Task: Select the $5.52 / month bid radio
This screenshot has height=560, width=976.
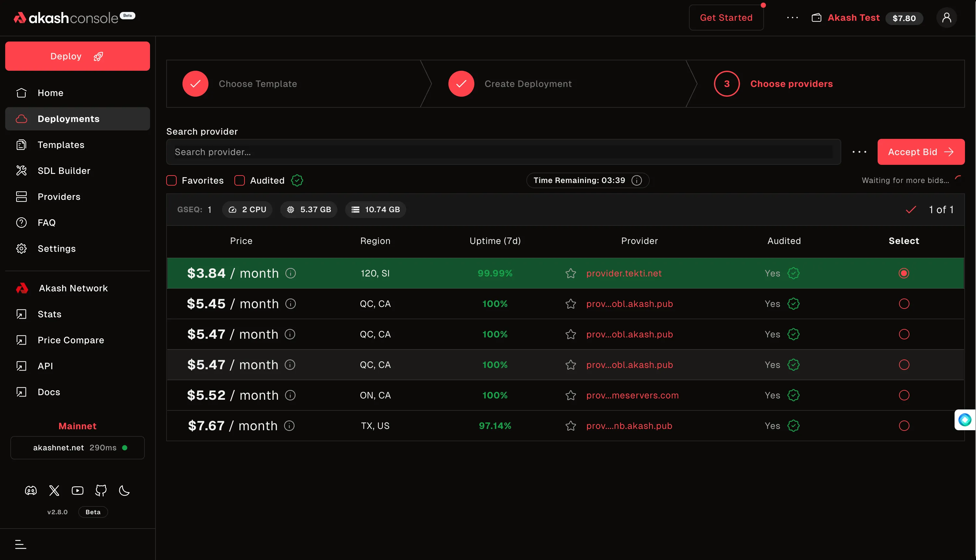Action: (x=904, y=396)
